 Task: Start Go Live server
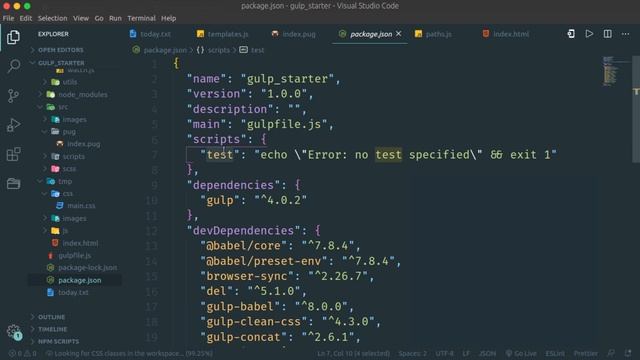(x=521, y=353)
